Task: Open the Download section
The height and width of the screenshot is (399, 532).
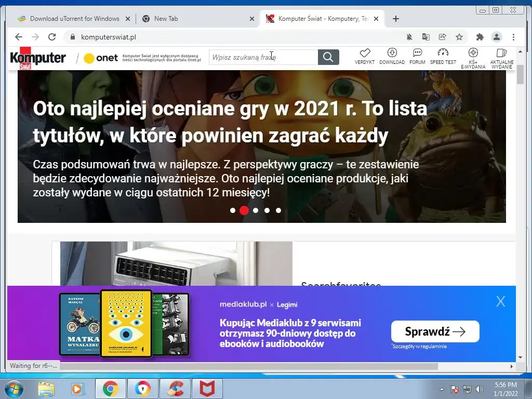Action: click(x=392, y=56)
